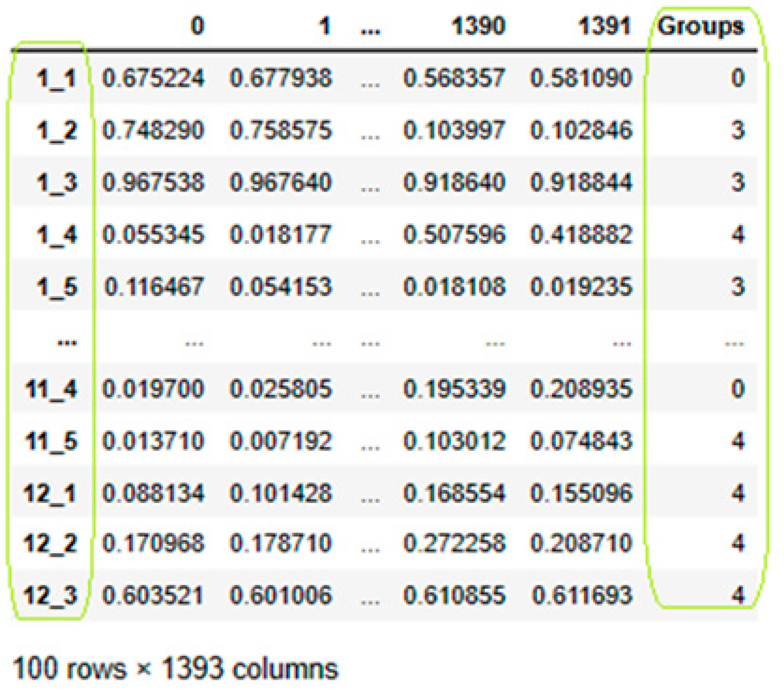The height and width of the screenshot is (689, 784).
Task: Select row index label 1_1
Action: 56,78
